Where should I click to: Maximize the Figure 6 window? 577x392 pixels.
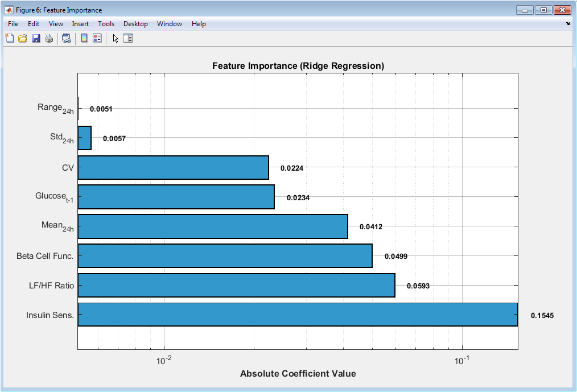[544, 10]
